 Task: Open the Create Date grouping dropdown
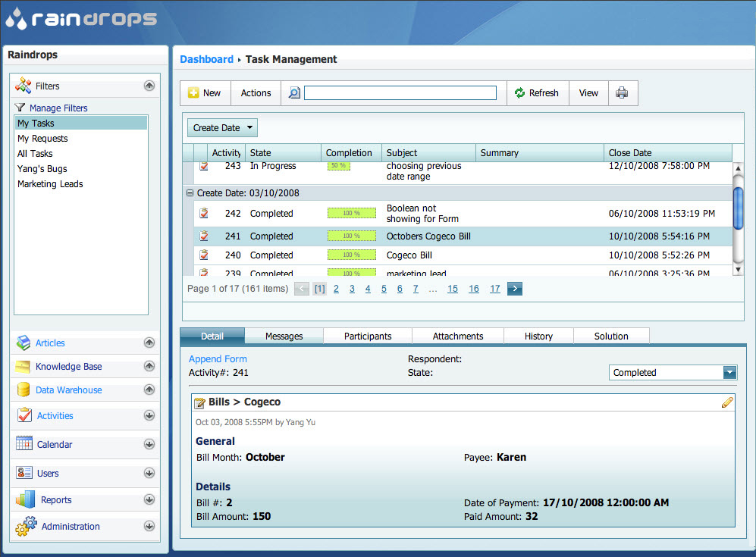pos(222,128)
